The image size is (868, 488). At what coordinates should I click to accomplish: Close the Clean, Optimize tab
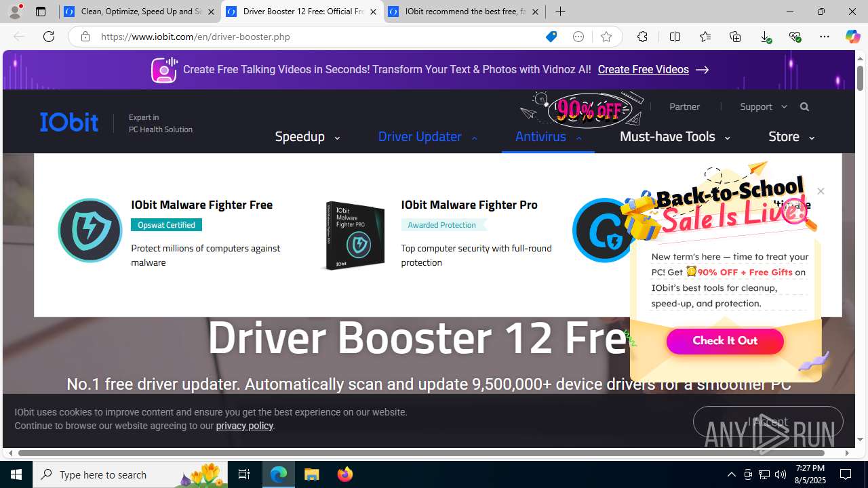(x=211, y=12)
